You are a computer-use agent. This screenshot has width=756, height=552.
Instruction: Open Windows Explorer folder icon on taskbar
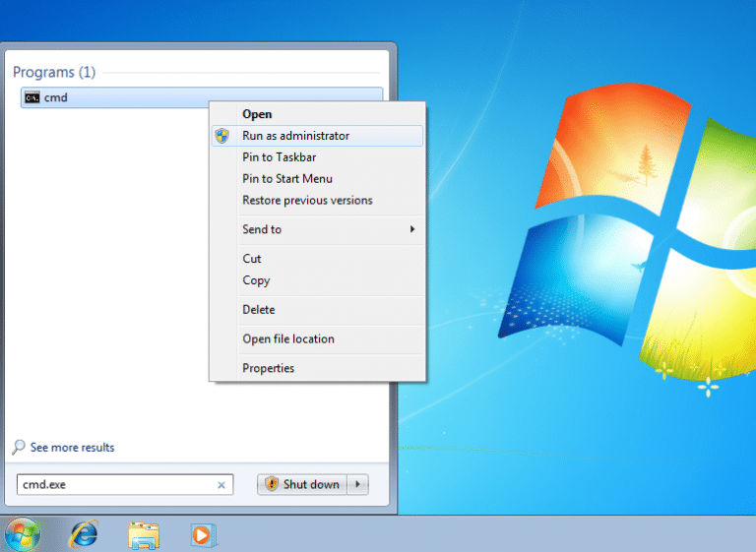pos(144,535)
